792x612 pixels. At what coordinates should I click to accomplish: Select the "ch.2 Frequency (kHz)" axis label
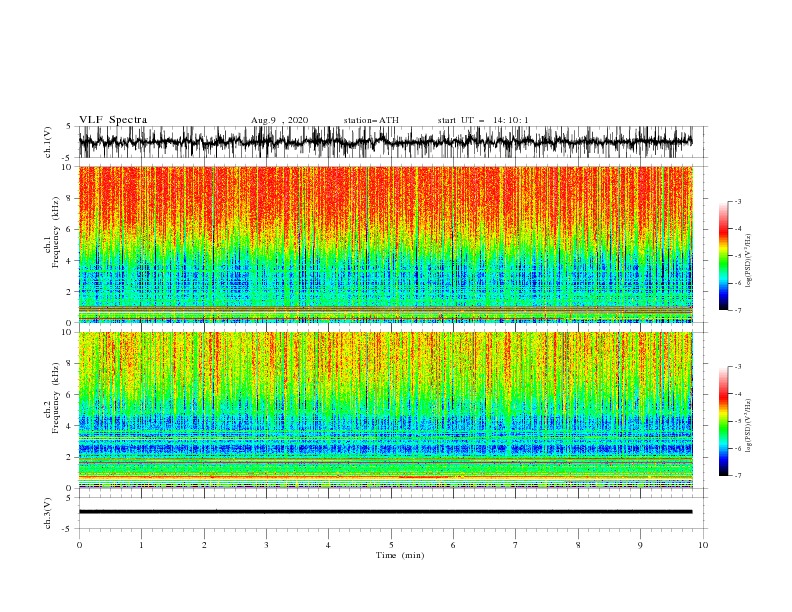(x=51, y=397)
